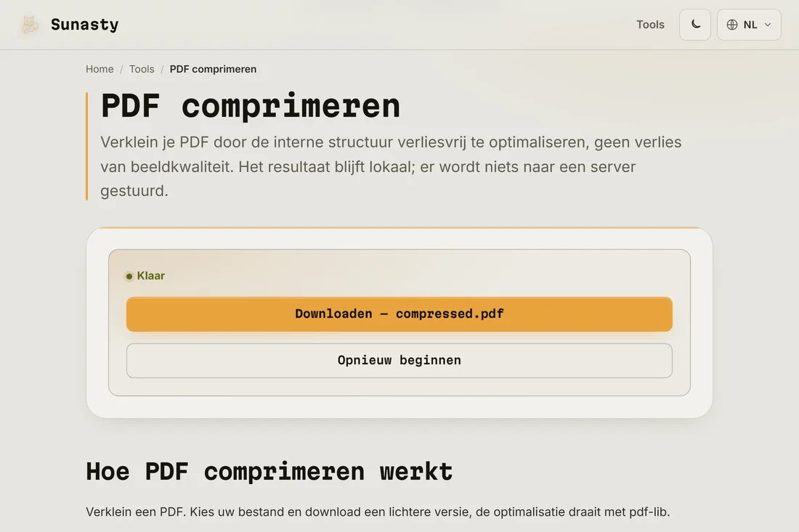The image size is (799, 532).
Task: Open the Tools link in the header
Action: point(650,25)
